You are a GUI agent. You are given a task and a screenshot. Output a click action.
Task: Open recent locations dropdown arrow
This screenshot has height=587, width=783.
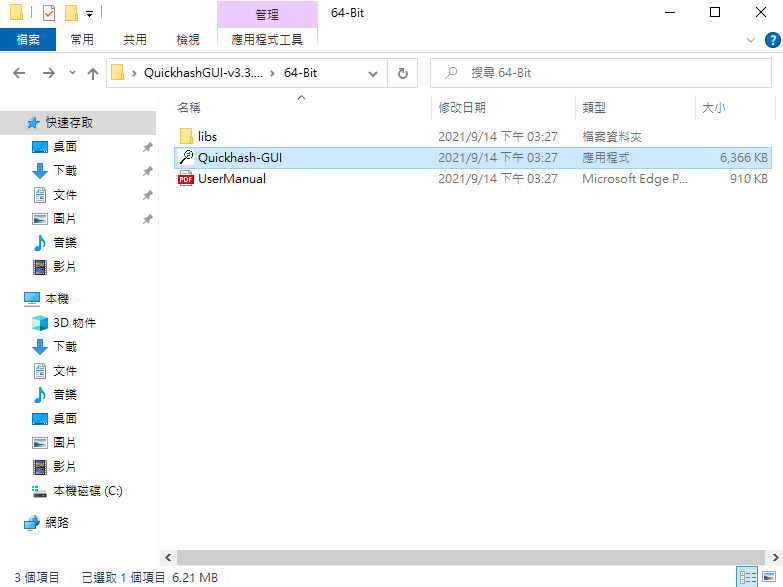(72, 73)
